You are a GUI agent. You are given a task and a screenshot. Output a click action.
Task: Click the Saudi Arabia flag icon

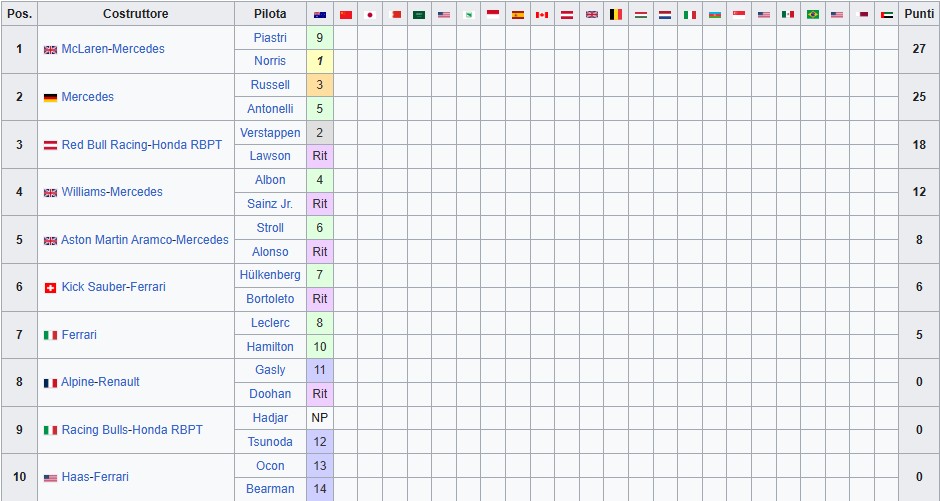tap(419, 15)
